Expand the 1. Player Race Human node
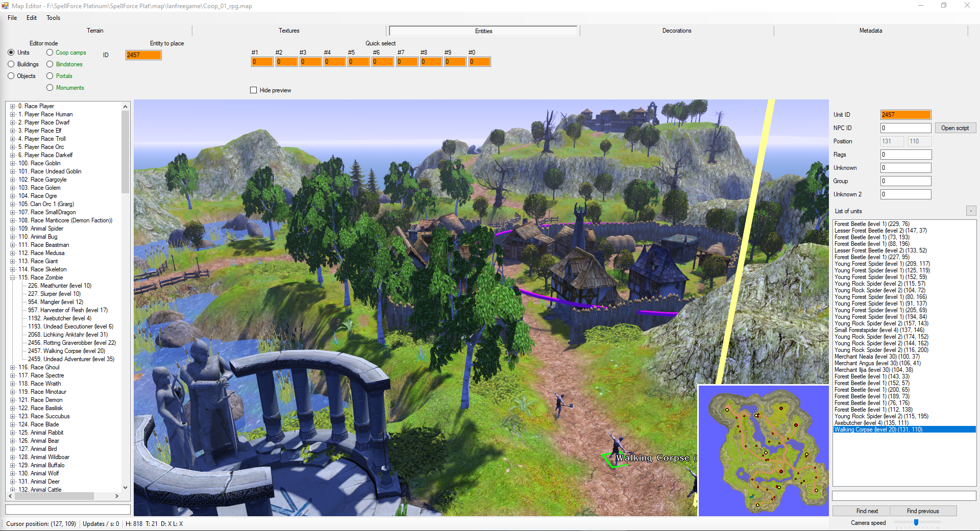This screenshot has height=531, width=980. tap(13, 114)
